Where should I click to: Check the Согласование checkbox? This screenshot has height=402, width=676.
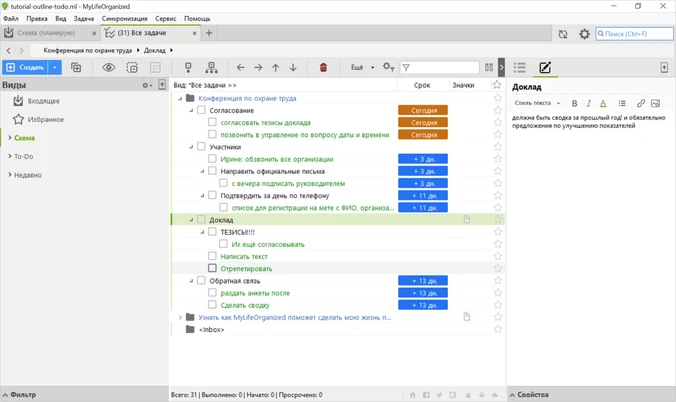pyautogui.click(x=201, y=110)
